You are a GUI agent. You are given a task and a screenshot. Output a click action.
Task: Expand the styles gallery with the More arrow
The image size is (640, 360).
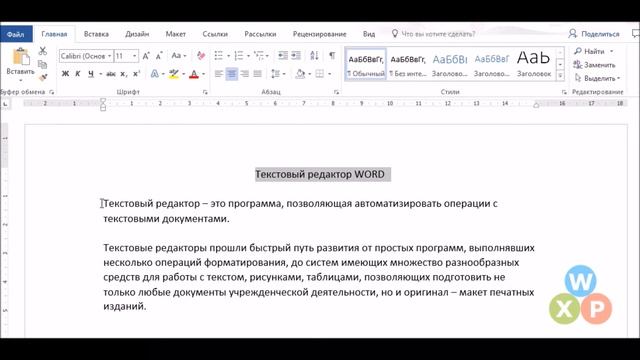[560, 76]
